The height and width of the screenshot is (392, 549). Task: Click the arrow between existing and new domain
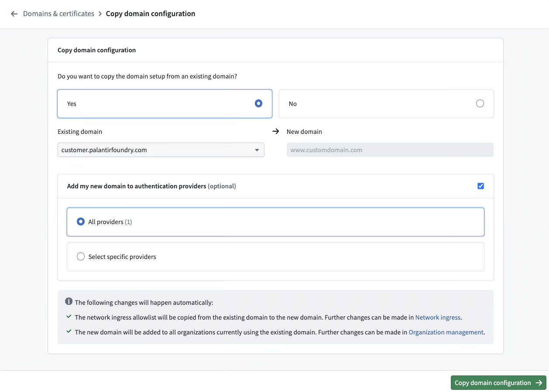pyautogui.click(x=275, y=131)
